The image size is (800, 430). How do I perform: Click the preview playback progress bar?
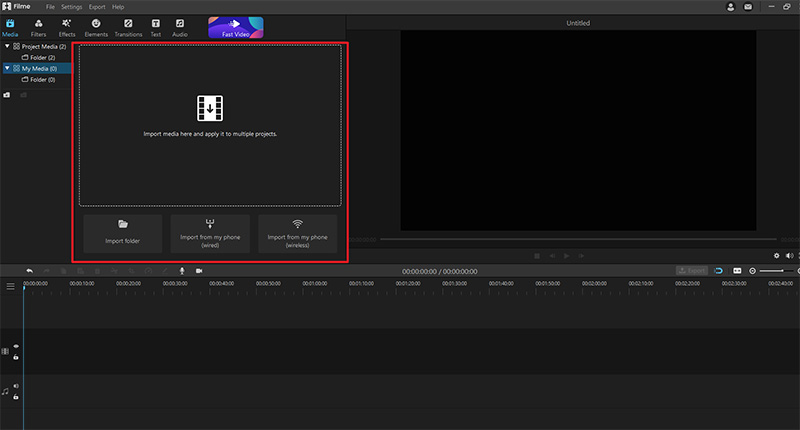tap(578, 239)
